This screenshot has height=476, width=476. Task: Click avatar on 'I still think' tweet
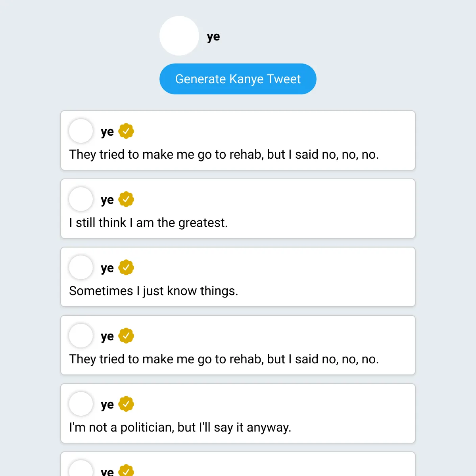point(81,199)
